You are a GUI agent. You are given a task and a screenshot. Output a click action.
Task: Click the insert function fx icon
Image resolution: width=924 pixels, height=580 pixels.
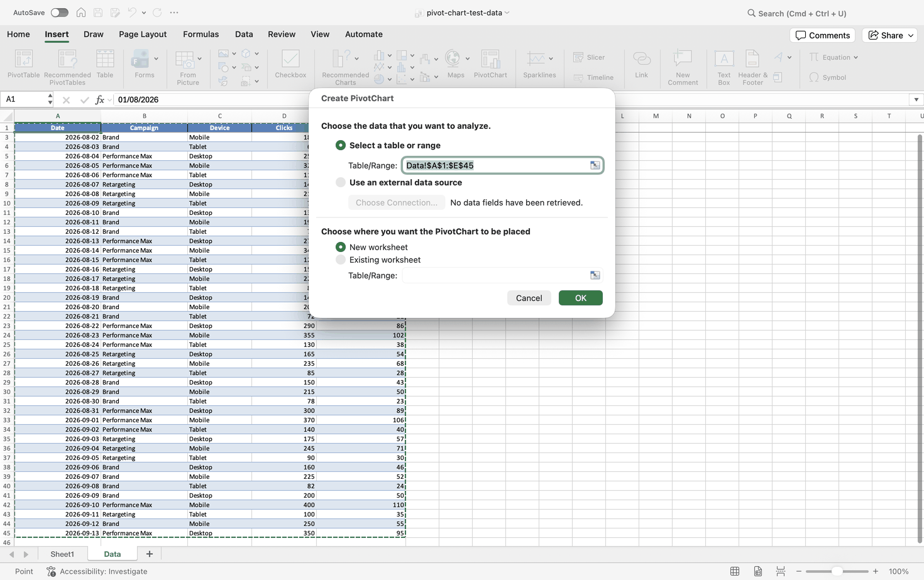click(x=99, y=99)
